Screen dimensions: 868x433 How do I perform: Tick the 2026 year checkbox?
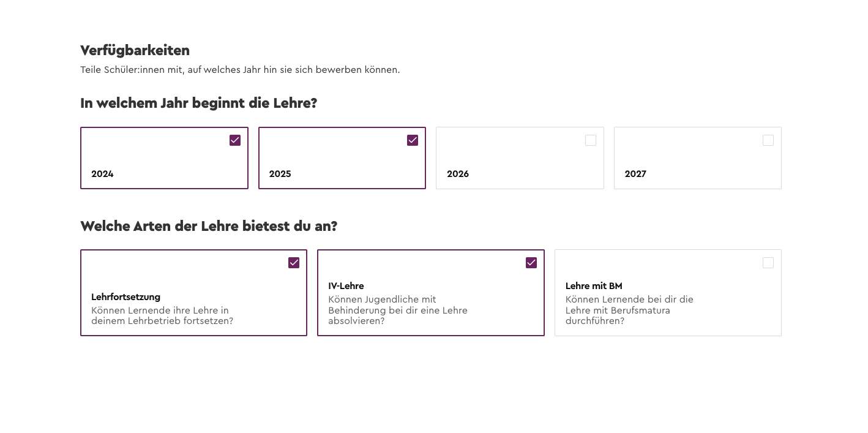click(x=591, y=140)
